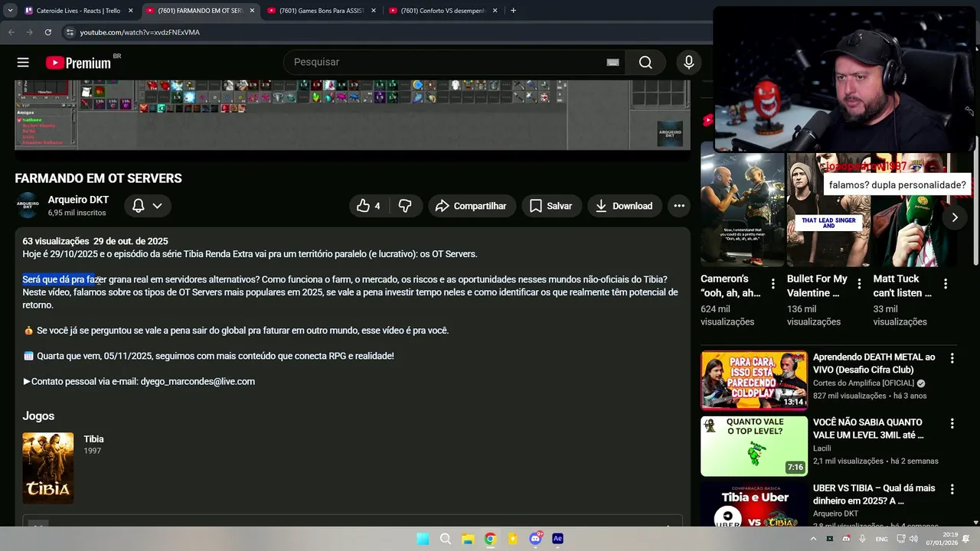Start voice search with microphone icon
This screenshot has width=980, height=551.
(x=689, y=63)
